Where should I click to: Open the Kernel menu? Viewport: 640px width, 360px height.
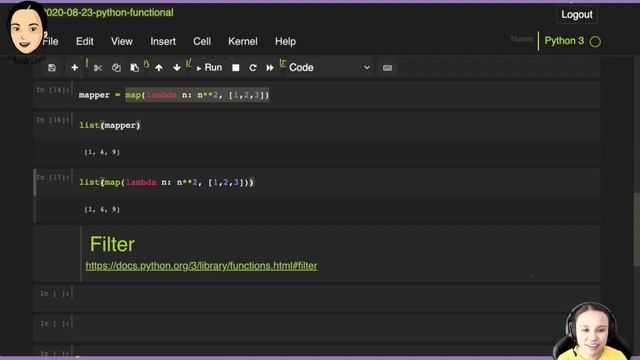coord(243,41)
